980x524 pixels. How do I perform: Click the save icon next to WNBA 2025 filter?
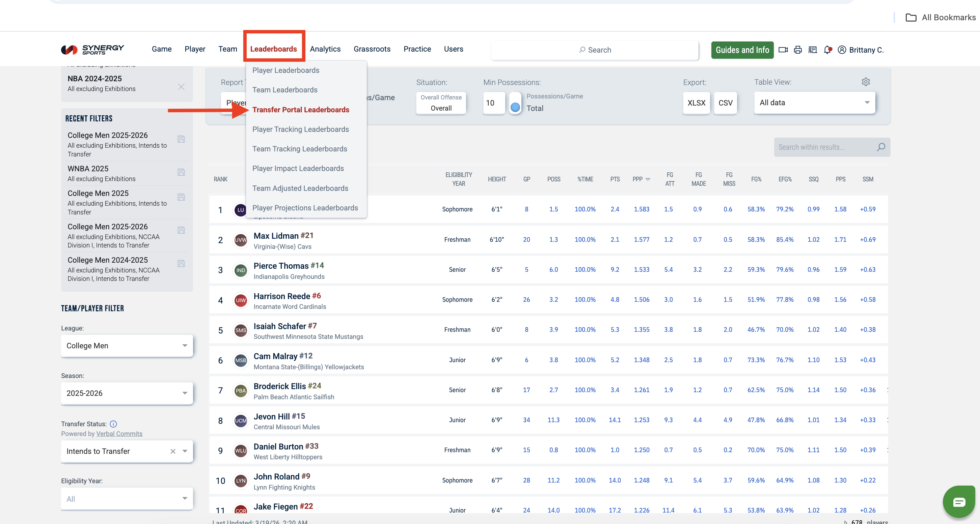pos(181,172)
